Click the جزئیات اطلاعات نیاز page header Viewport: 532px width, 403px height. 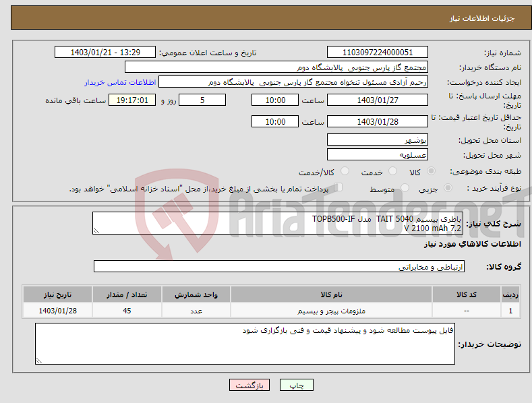coord(482,18)
